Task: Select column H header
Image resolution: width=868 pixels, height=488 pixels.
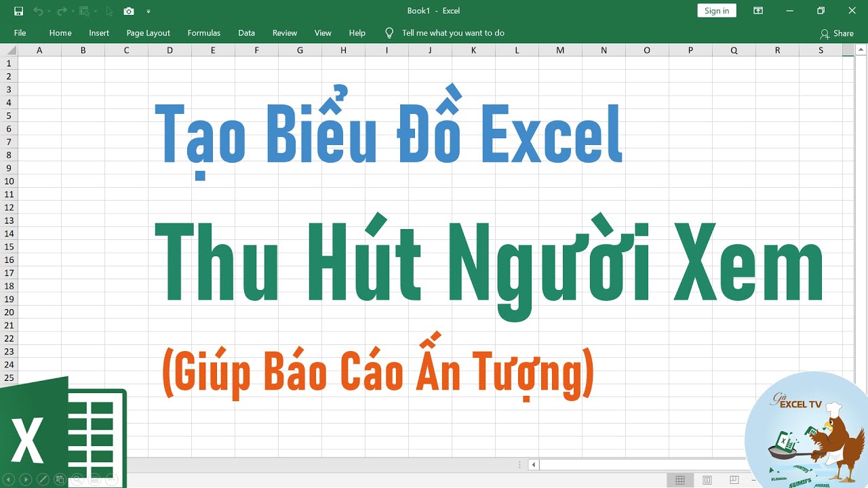Action: pyautogui.click(x=343, y=50)
